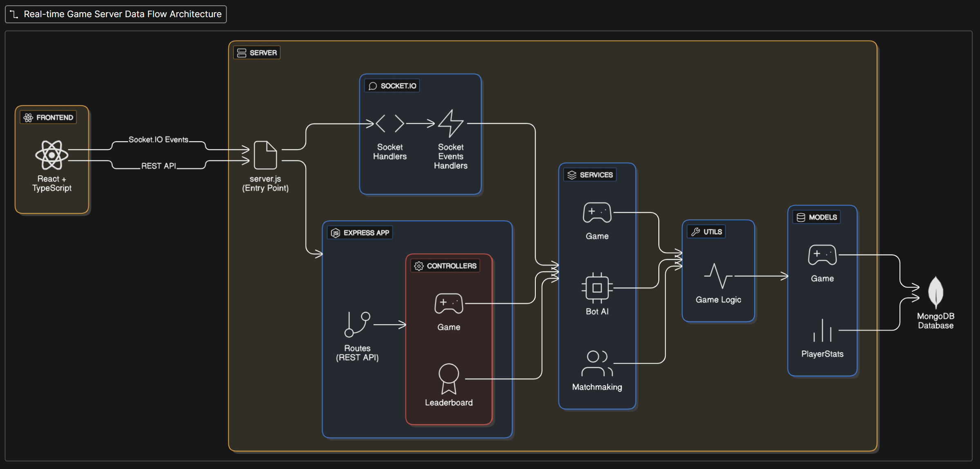
Task: Click the React atom icon in Frontend
Action: click(51, 155)
